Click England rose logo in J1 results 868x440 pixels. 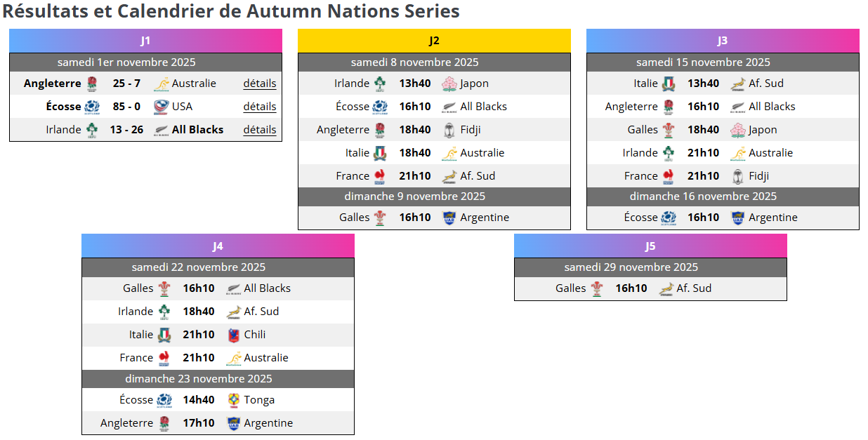tap(91, 84)
